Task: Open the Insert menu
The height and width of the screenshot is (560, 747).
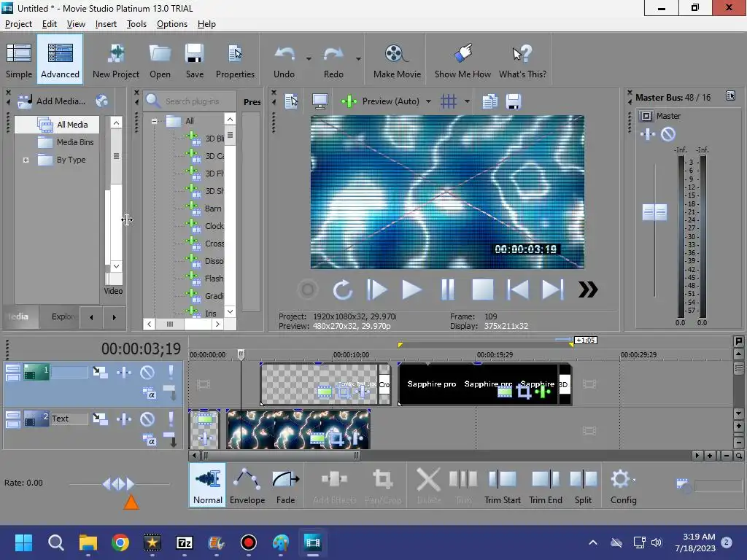Action: tap(106, 24)
